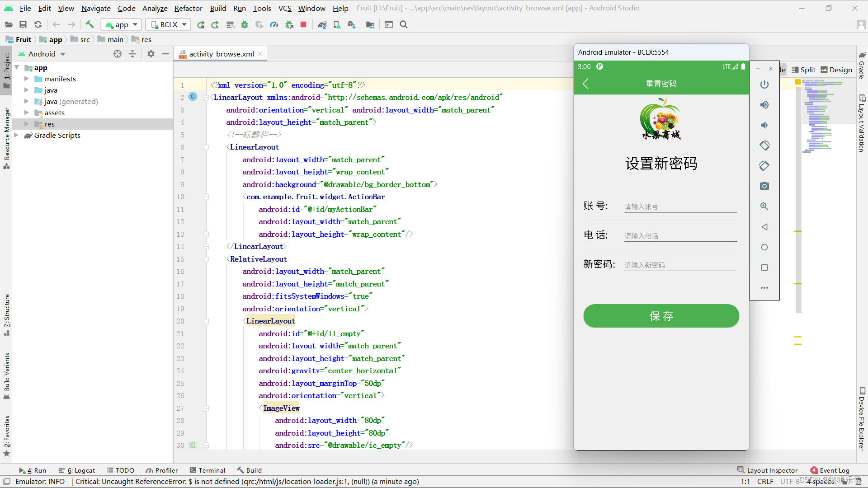Switch editor to Design view mode
This screenshot has height=488, width=868.
(836, 70)
